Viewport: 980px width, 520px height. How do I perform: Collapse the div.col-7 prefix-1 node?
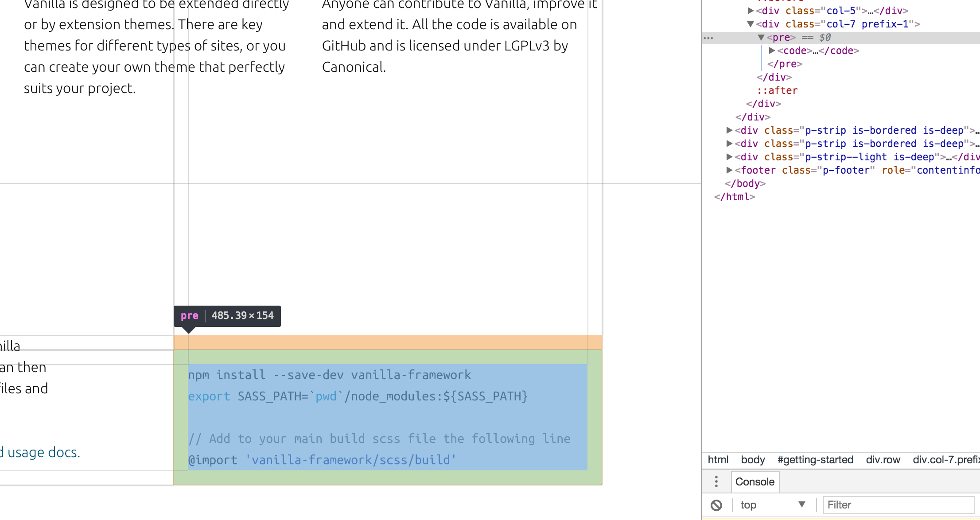point(751,24)
